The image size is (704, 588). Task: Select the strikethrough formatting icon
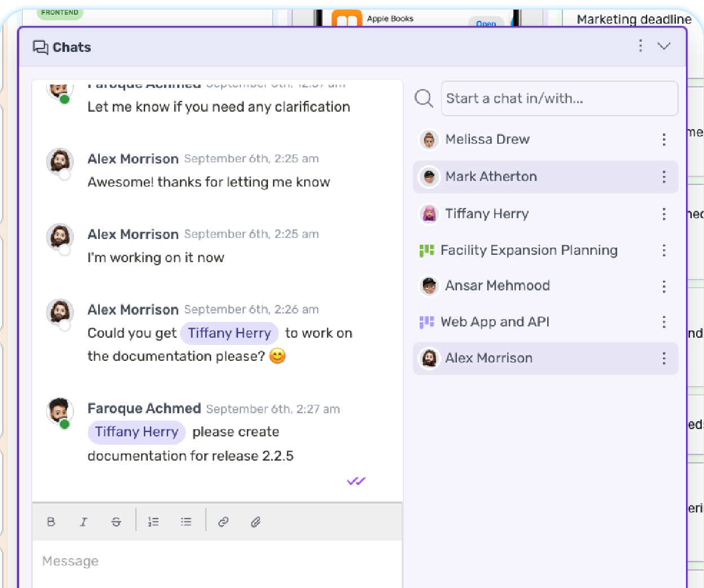[x=116, y=521]
